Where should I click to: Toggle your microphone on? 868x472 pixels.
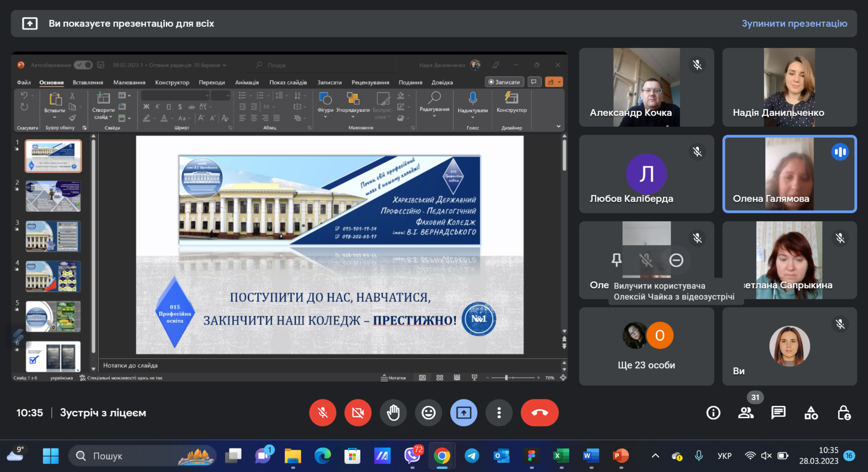322,412
